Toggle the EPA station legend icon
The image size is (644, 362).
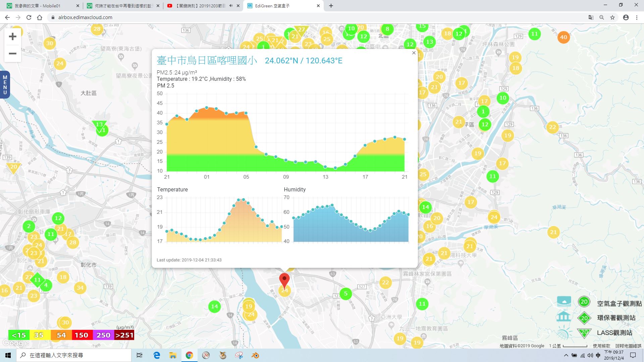584,318
